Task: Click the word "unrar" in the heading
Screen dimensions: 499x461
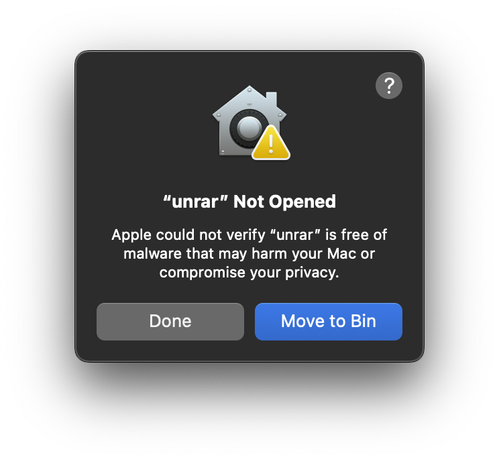Action: pyautogui.click(x=195, y=202)
